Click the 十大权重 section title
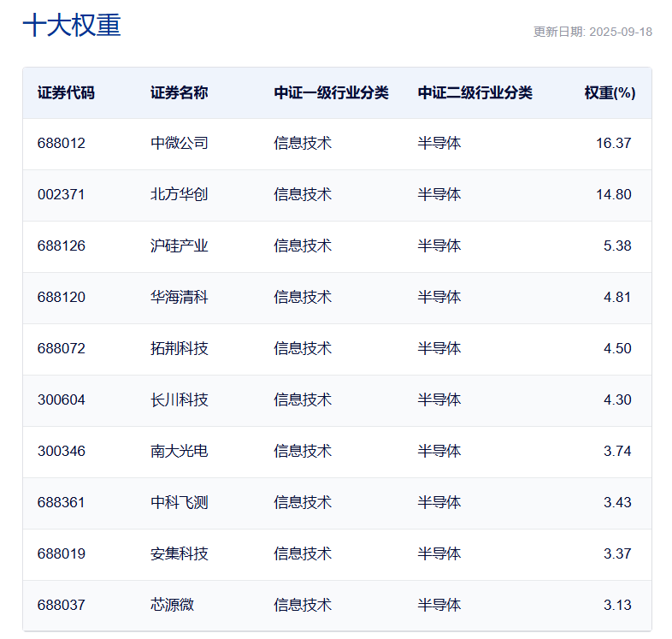This screenshot has height=639, width=672. coord(72,26)
